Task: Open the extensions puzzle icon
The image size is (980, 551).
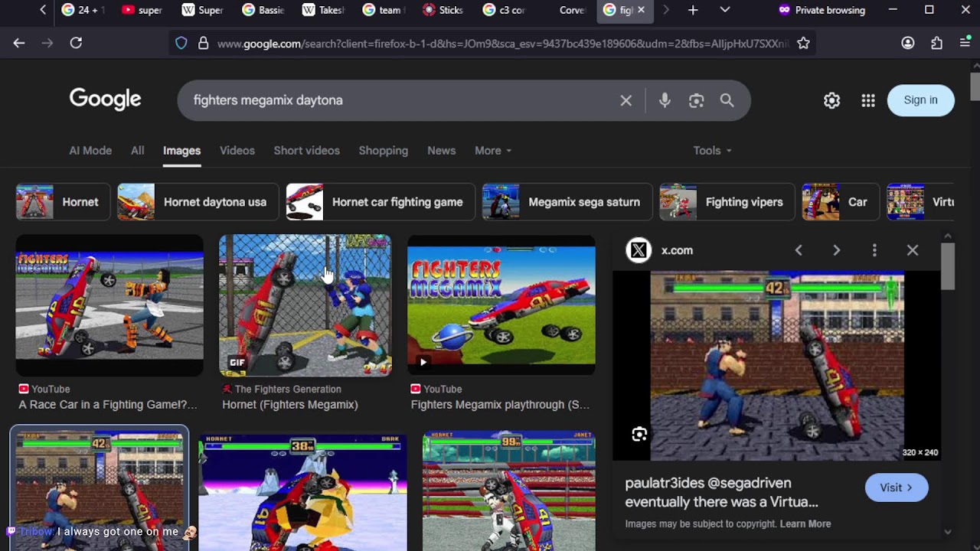Action: point(936,43)
